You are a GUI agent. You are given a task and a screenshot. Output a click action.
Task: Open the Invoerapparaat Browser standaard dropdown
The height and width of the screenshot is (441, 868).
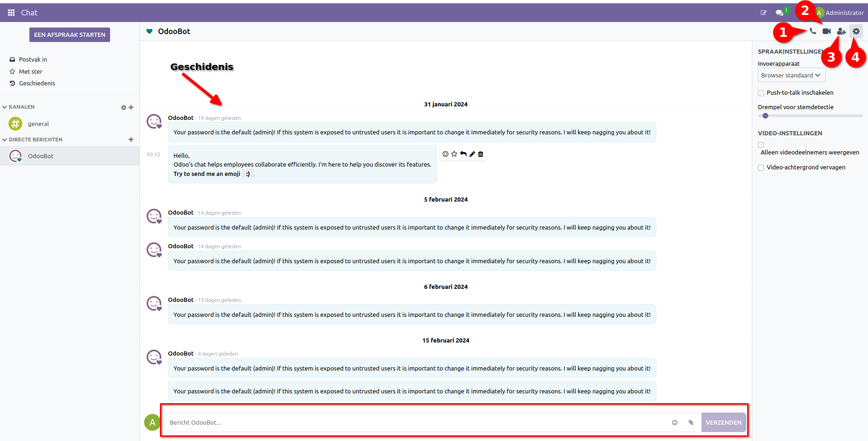(x=791, y=75)
